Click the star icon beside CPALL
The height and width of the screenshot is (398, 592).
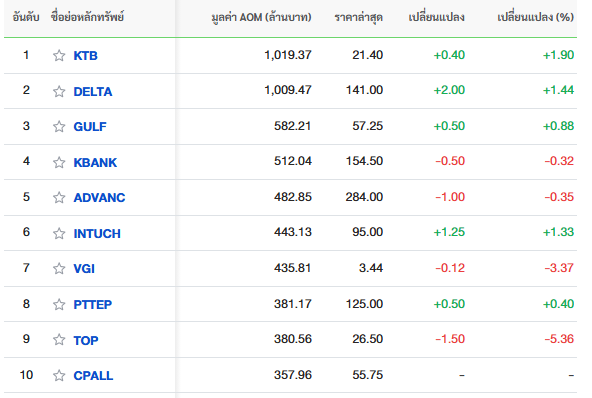coord(59,375)
